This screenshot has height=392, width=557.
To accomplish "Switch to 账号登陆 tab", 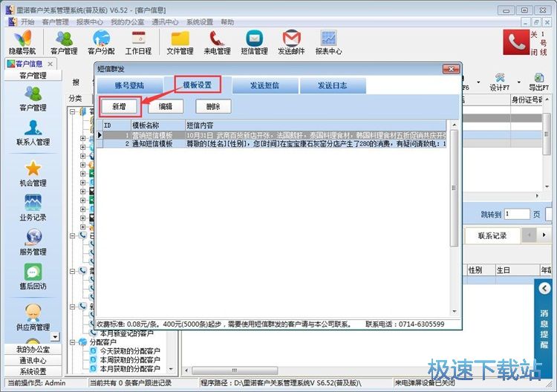I will (129, 85).
